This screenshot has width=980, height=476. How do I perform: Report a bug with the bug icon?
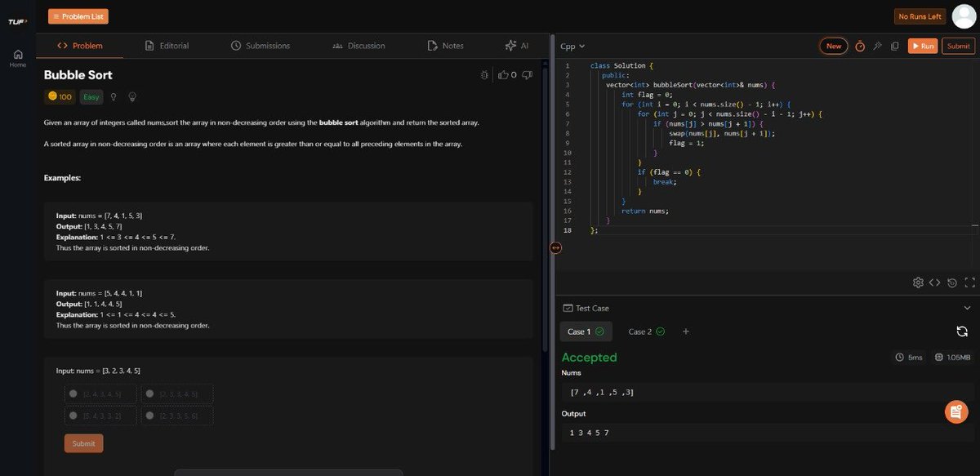(x=484, y=75)
